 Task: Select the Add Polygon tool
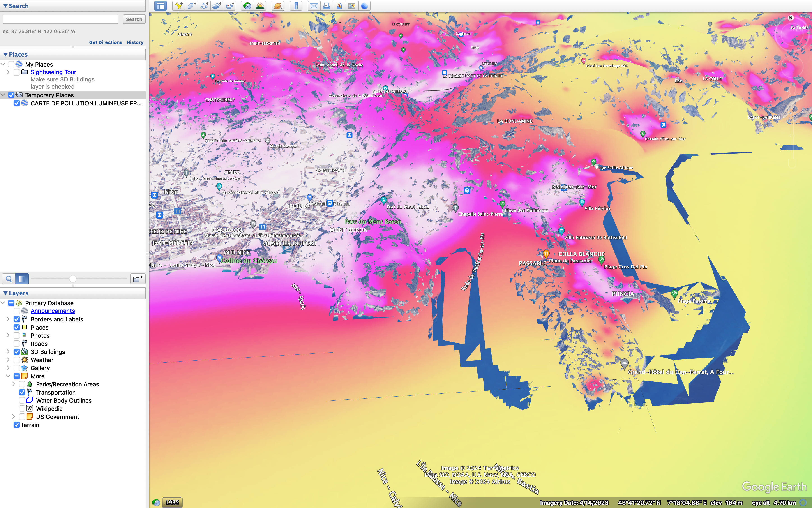coord(191,6)
